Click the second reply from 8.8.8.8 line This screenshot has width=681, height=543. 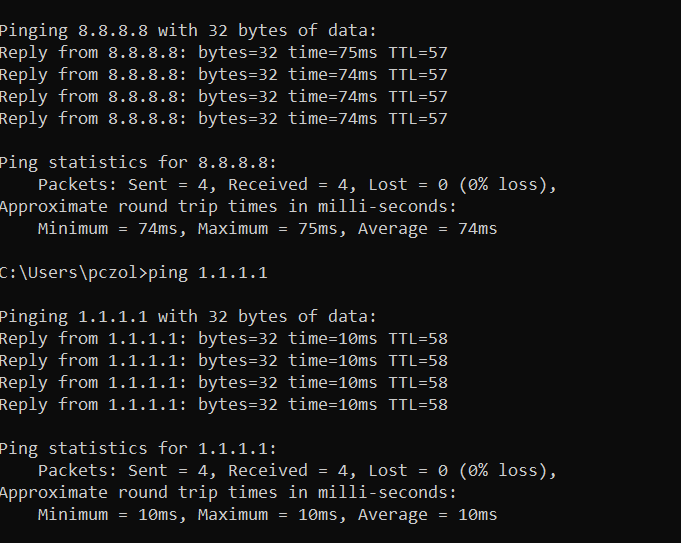223,75
